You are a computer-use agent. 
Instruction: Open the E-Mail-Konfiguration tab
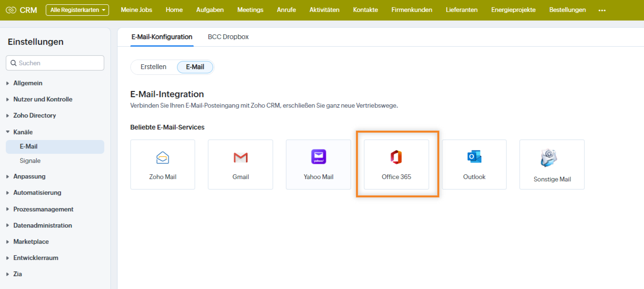(x=162, y=37)
